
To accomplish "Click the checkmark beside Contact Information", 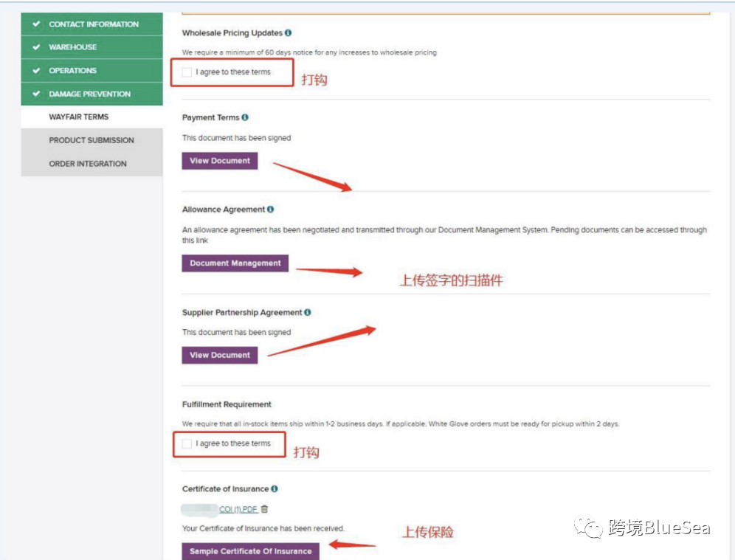I will [36, 24].
